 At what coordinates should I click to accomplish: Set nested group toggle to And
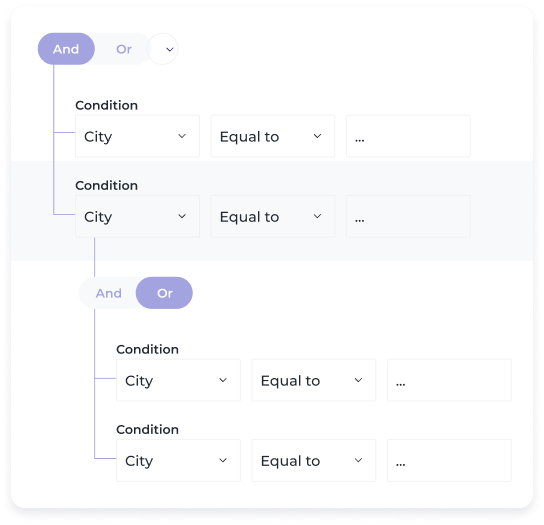click(x=109, y=293)
